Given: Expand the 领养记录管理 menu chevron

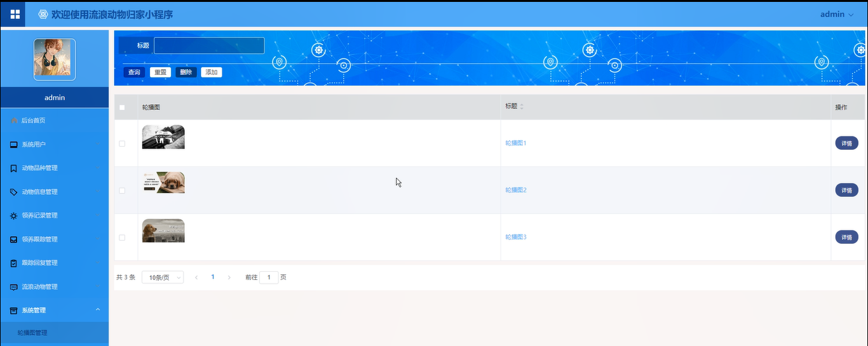Looking at the screenshot, I should [x=97, y=216].
